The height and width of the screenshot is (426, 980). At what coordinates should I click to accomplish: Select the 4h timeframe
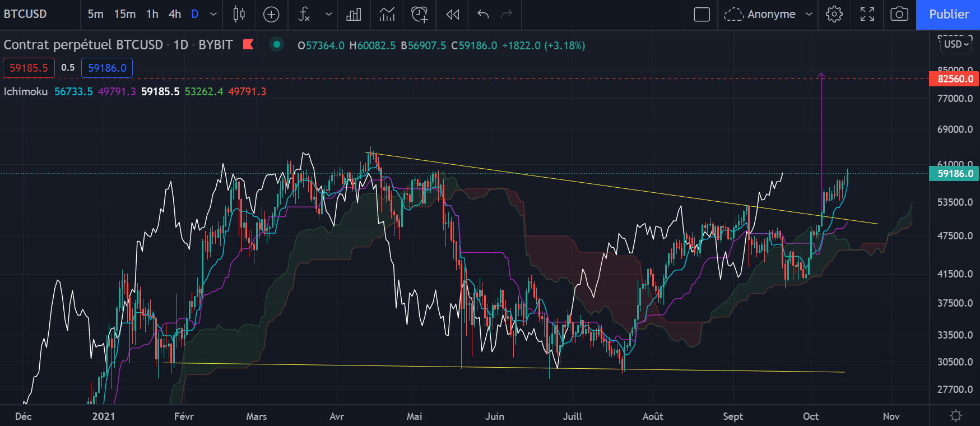coord(175,15)
